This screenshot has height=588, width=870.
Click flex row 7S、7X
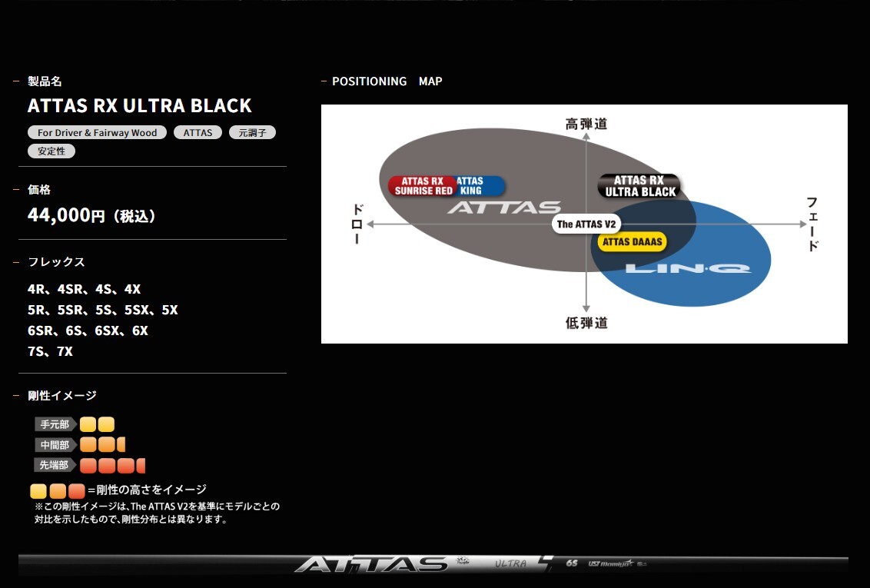pos(50,351)
